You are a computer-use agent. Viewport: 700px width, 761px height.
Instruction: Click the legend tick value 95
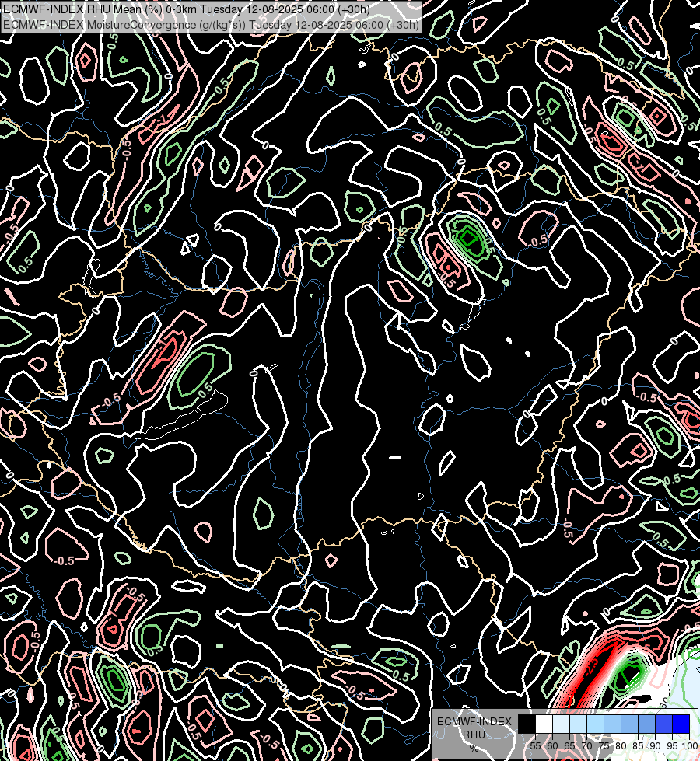pos(672,746)
